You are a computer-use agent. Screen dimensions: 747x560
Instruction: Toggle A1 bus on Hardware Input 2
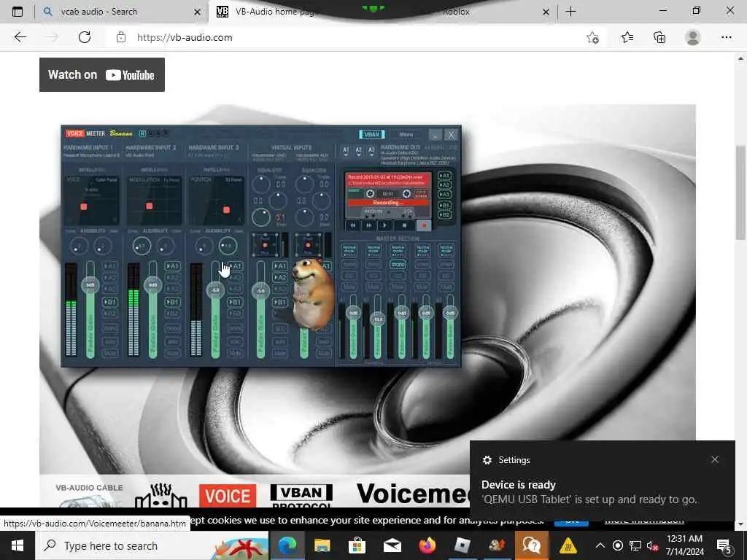[x=172, y=265]
